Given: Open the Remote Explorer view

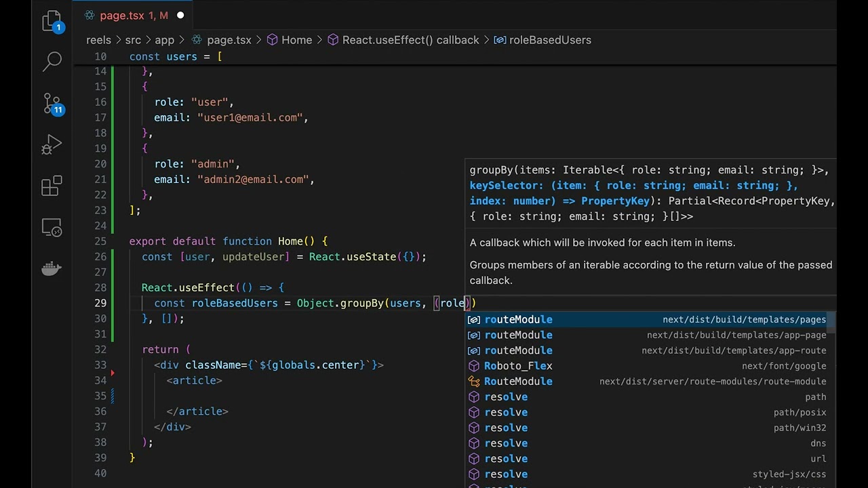Looking at the screenshot, I should [x=52, y=227].
